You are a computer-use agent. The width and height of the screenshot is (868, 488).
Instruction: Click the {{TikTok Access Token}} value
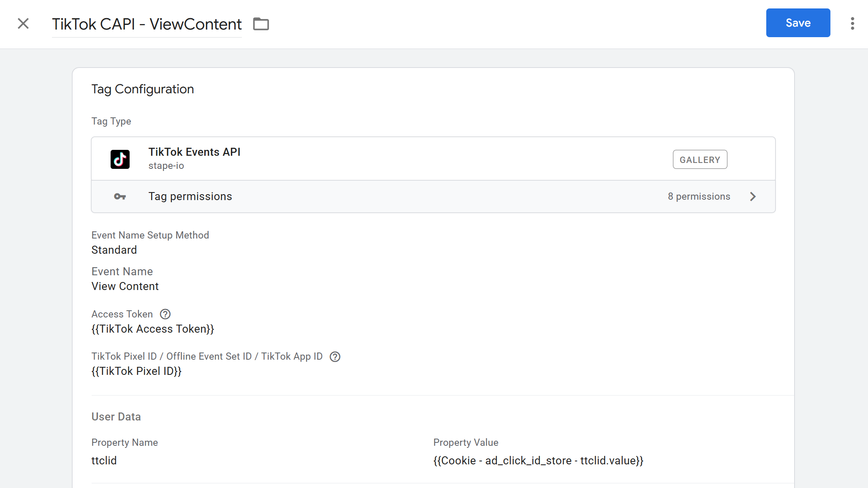pyautogui.click(x=153, y=329)
